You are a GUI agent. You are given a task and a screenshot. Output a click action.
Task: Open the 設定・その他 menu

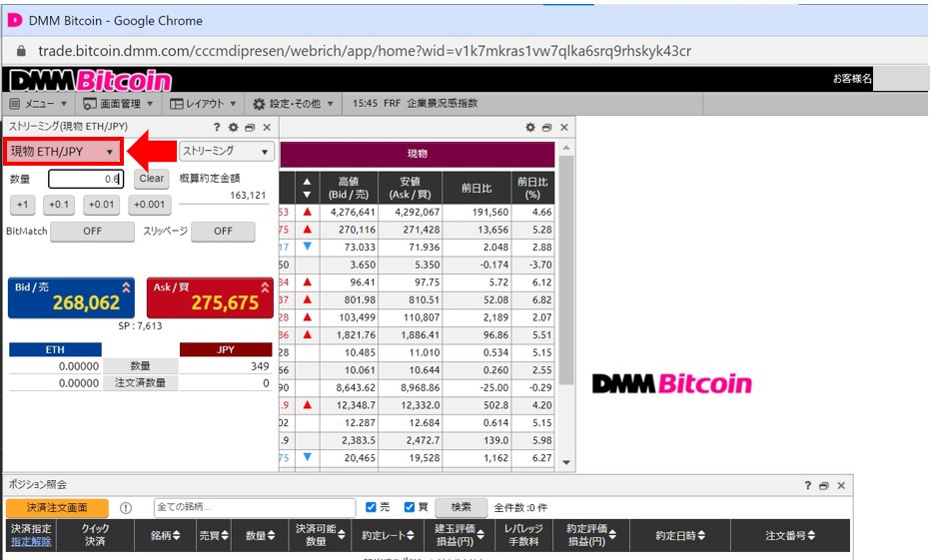point(293,104)
